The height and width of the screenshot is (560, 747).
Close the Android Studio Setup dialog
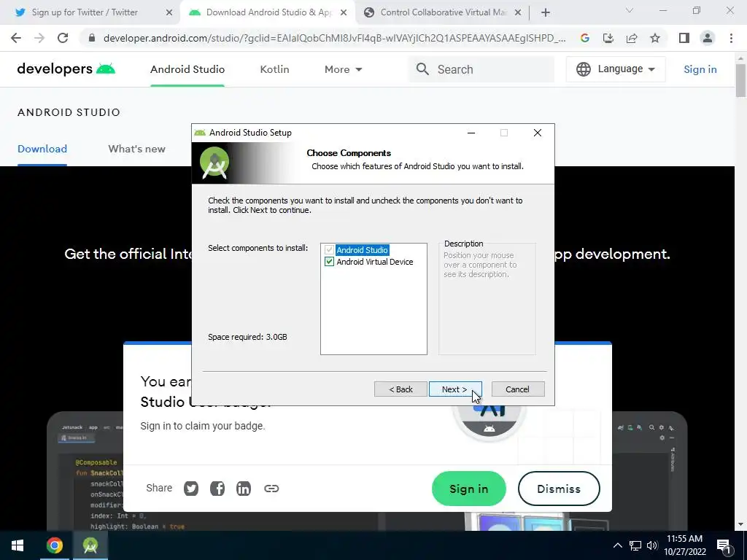538,133
